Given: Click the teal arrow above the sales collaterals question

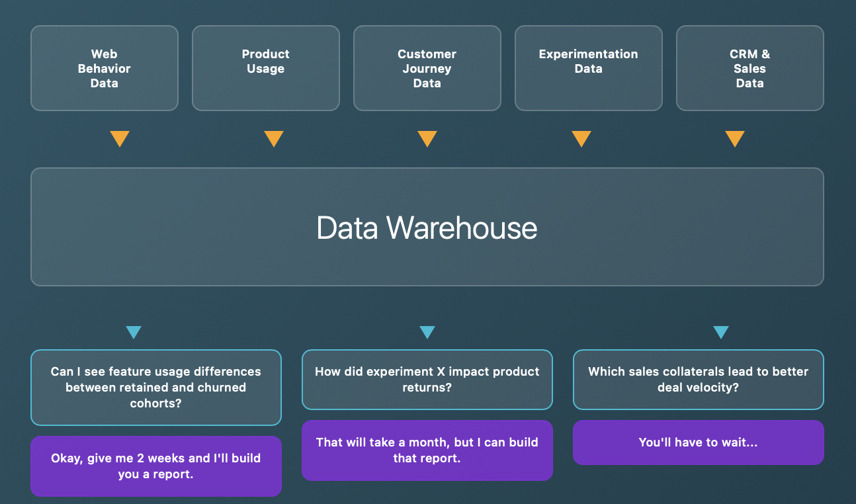Looking at the screenshot, I should click(x=720, y=333).
